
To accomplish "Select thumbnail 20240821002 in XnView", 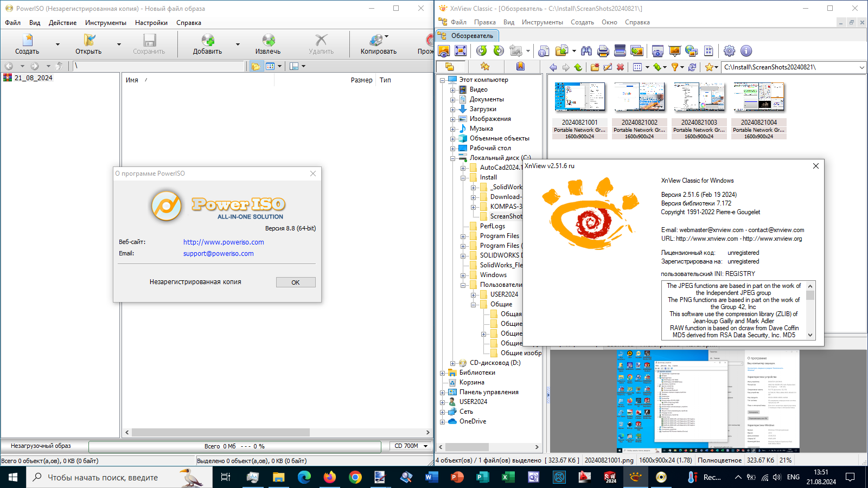I will click(639, 111).
